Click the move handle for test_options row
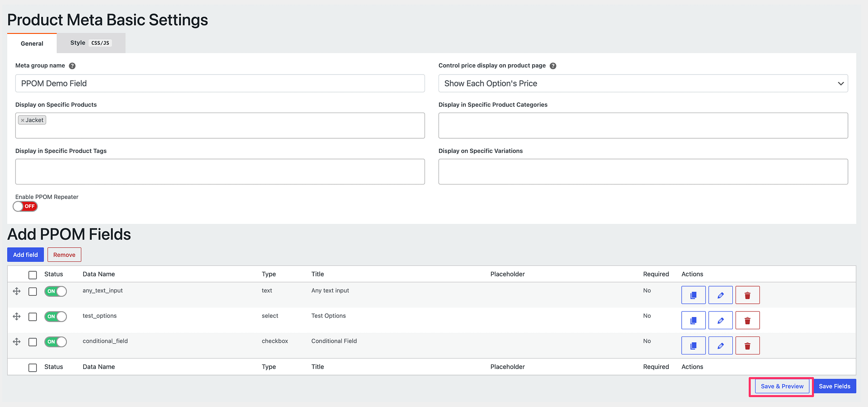868x407 pixels. click(x=17, y=317)
